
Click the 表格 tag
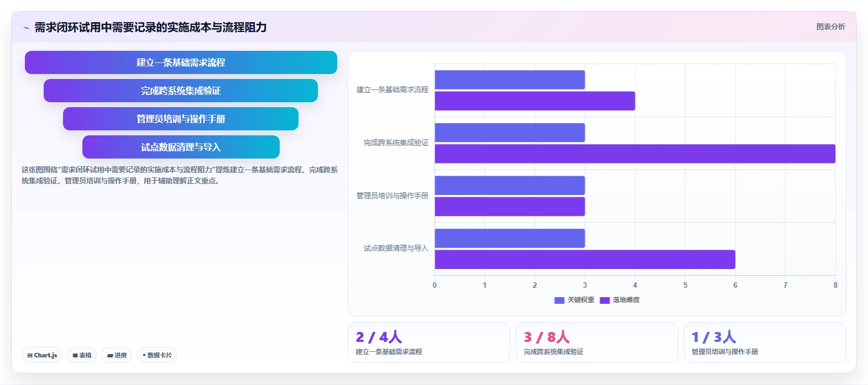pyautogui.click(x=82, y=355)
